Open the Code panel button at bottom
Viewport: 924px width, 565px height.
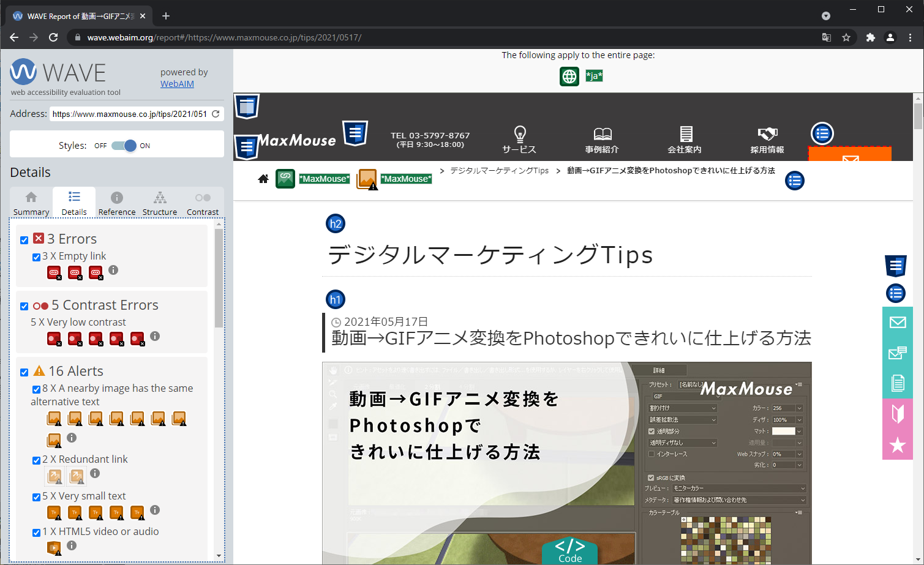[x=570, y=550]
